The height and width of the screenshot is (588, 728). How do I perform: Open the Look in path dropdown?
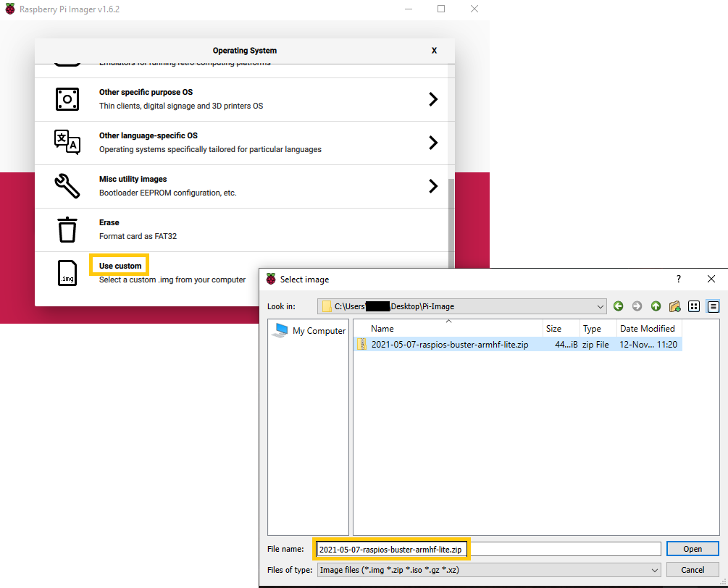pyautogui.click(x=462, y=306)
